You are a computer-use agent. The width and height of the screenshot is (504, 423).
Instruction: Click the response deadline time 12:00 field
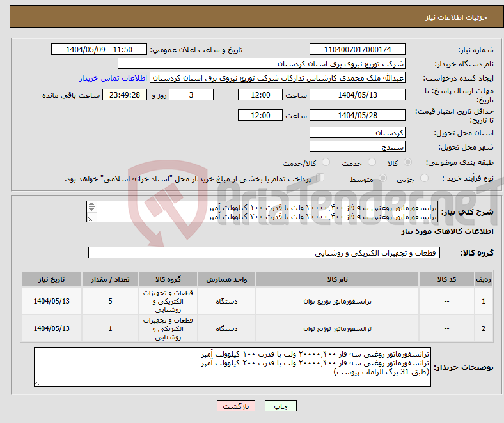click(260, 95)
